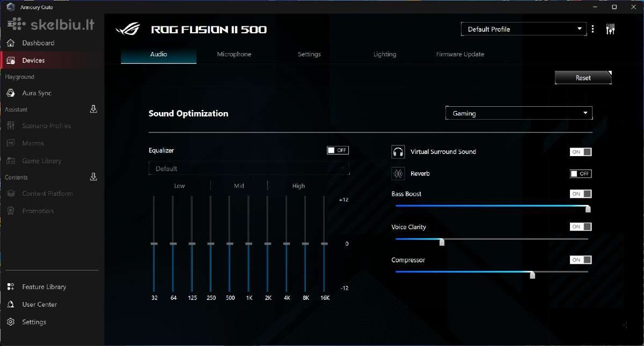Image resolution: width=644 pixels, height=346 pixels.
Task: Click the Playground section label
Action: pyautogui.click(x=19, y=77)
